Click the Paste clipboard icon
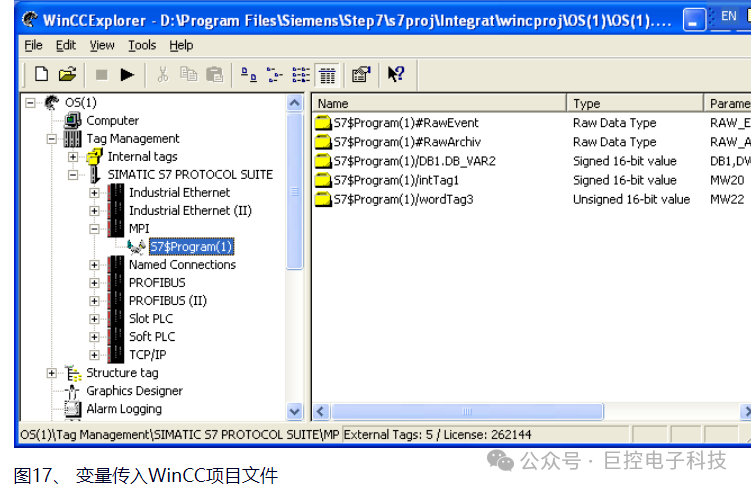 pyautogui.click(x=215, y=74)
